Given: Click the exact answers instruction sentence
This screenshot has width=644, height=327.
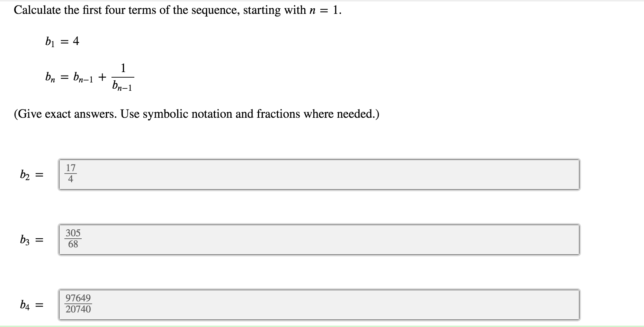Looking at the screenshot, I should pos(196,114).
